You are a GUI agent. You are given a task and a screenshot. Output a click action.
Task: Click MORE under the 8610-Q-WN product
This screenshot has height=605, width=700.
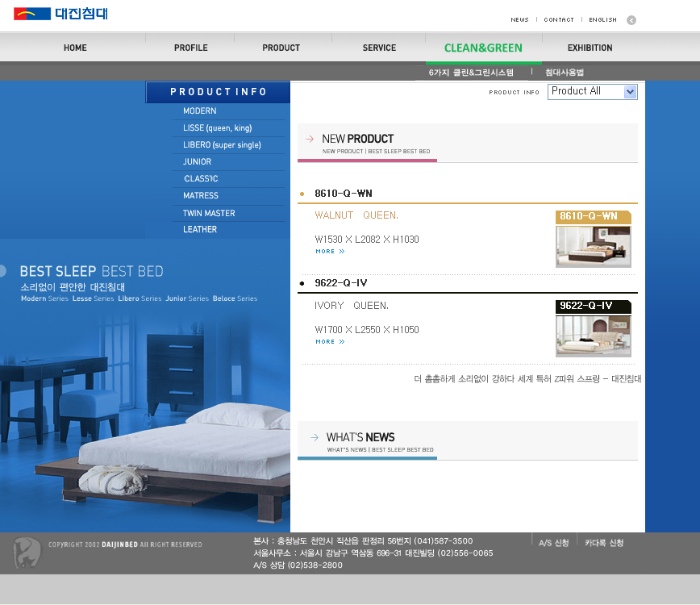tap(330, 252)
